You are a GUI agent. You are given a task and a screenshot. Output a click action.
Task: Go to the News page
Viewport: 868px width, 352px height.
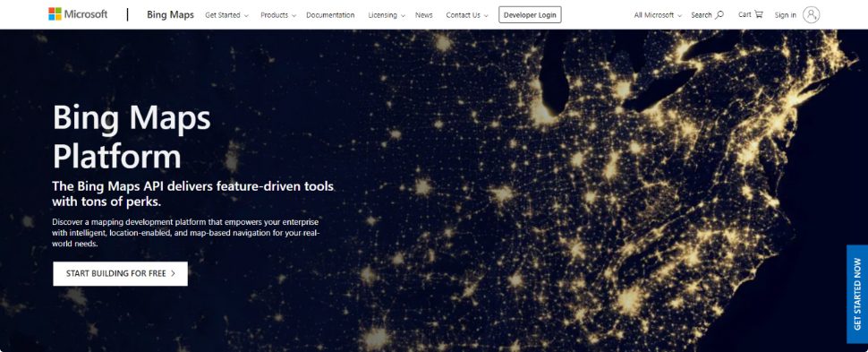[x=424, y=15]
